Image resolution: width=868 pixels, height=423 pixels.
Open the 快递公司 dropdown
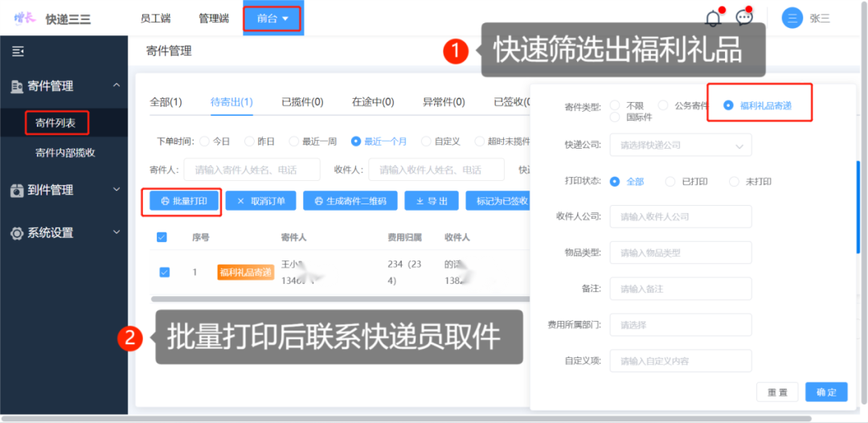tap(681, 145)
